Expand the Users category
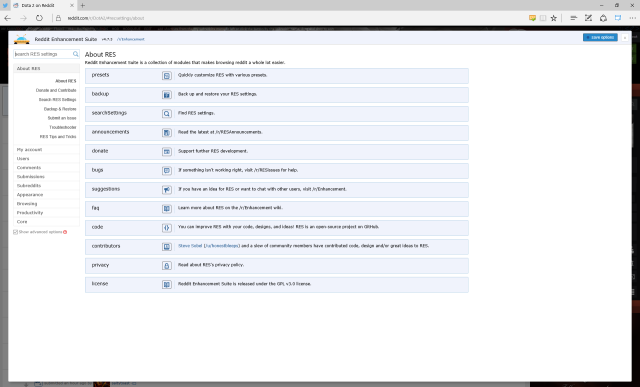 [x=46, y=158]
